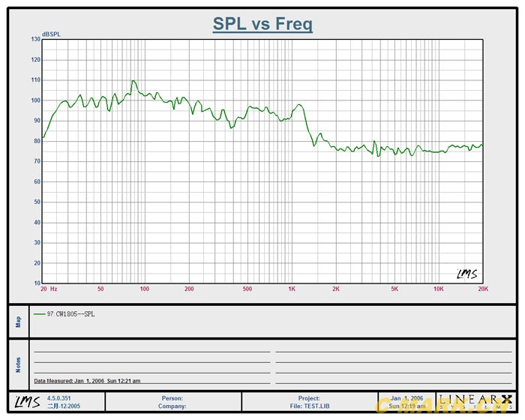Screen dimensions: 525x420
Task: Click the Data Measured timestamp text
Action: tap(87, 381)
